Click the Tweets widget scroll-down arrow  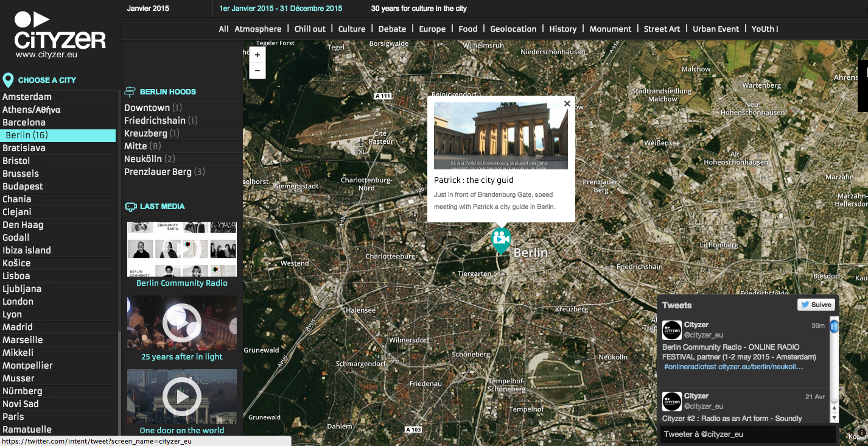pos(834,418)
